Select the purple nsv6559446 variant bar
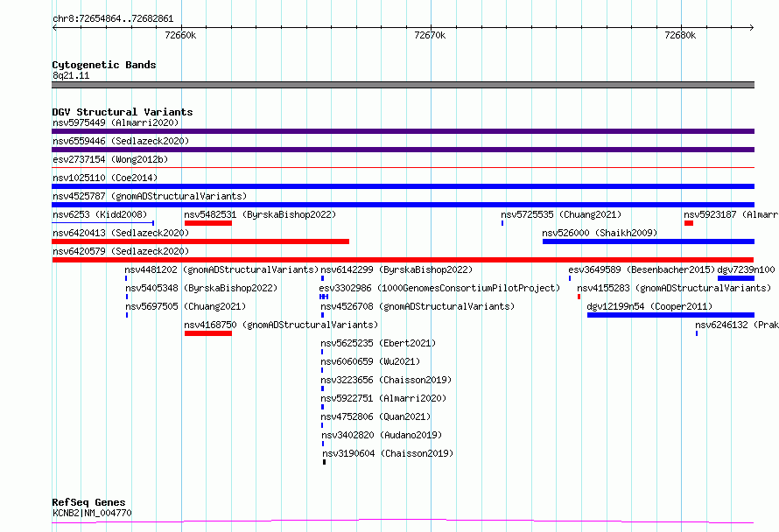Screen dimensions: 779x532 click(x=403, y=150)
